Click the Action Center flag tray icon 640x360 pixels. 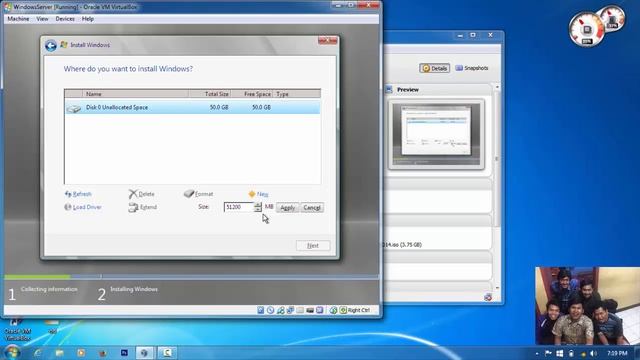coord(548,353)
